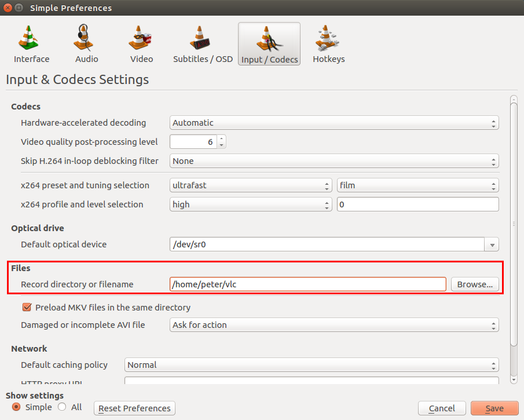The image size is (524, 420).
Task: Click the Skip H.264 in-loop deblocking filter label
Action: [90, 161]
